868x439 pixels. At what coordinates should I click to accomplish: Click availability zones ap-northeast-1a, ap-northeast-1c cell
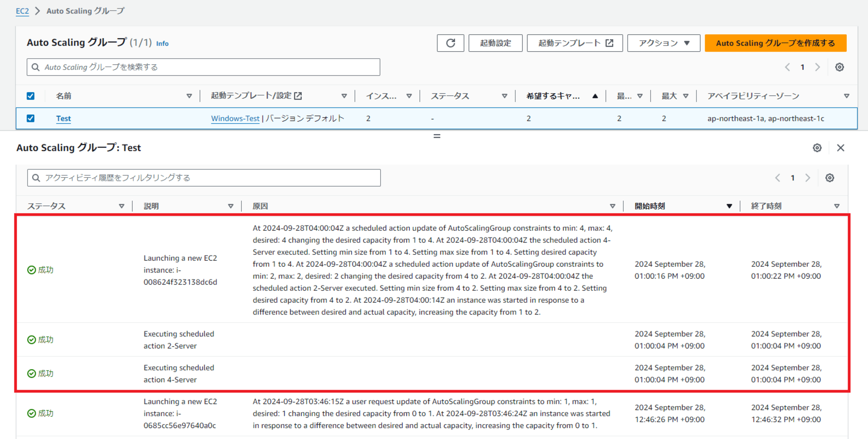point(766,118)
